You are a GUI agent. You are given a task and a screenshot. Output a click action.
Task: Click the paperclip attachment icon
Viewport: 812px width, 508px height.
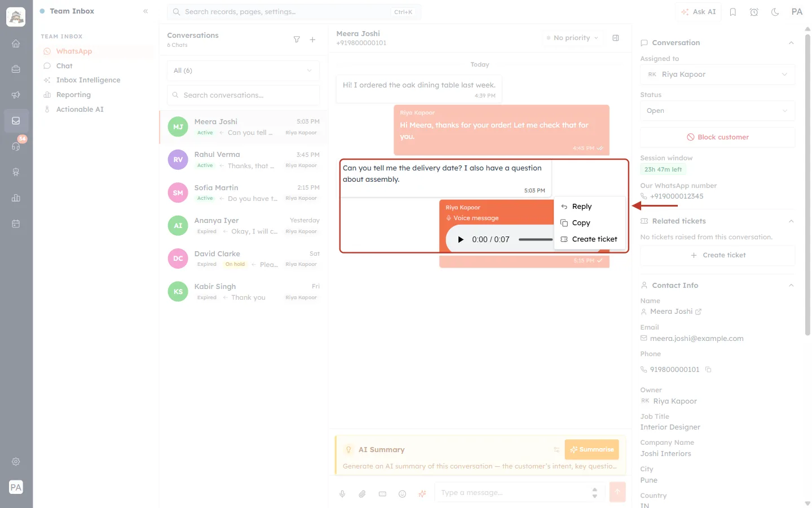[x=362, y=494]
